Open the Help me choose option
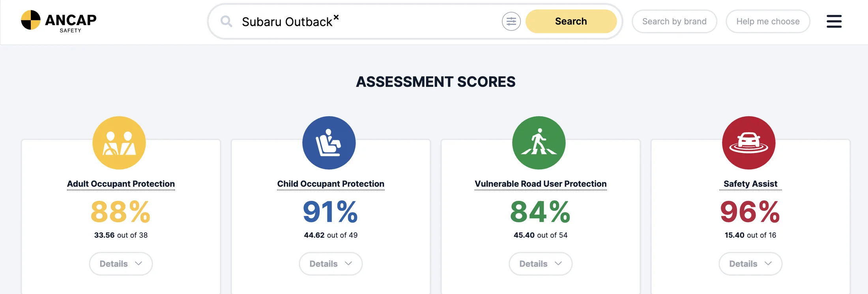The height and width of the screenshot is (294, 868). tap(767, 21)
